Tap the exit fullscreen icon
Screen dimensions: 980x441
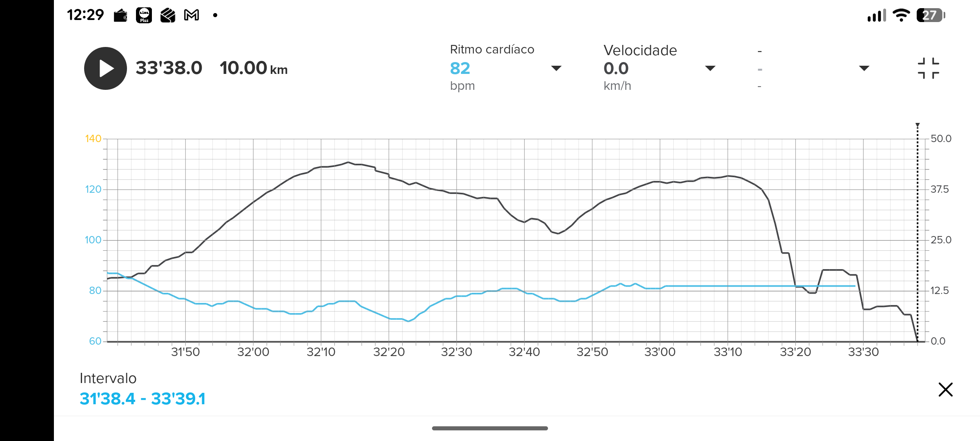(928, 68)
